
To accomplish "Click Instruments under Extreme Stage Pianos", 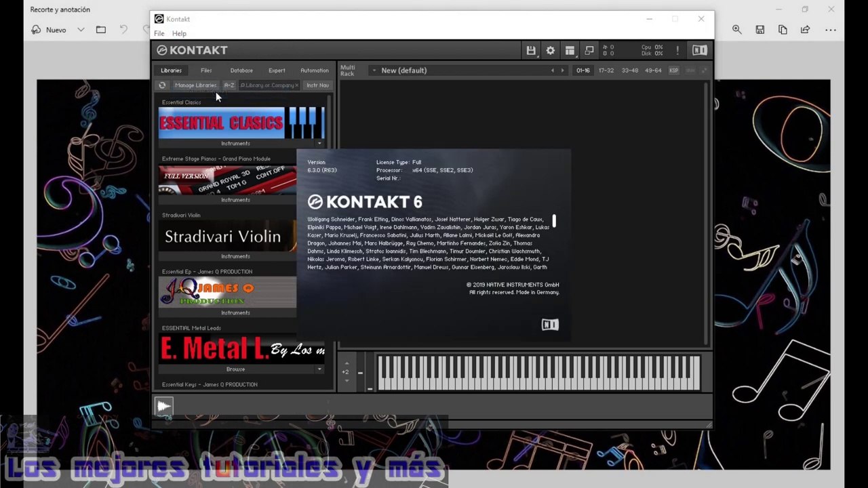I will [235, 200].
